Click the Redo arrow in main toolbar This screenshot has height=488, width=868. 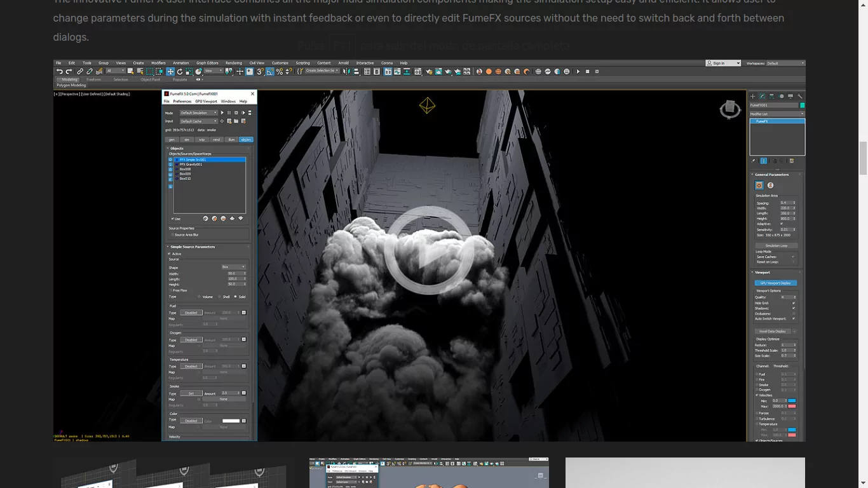point(69,72)
